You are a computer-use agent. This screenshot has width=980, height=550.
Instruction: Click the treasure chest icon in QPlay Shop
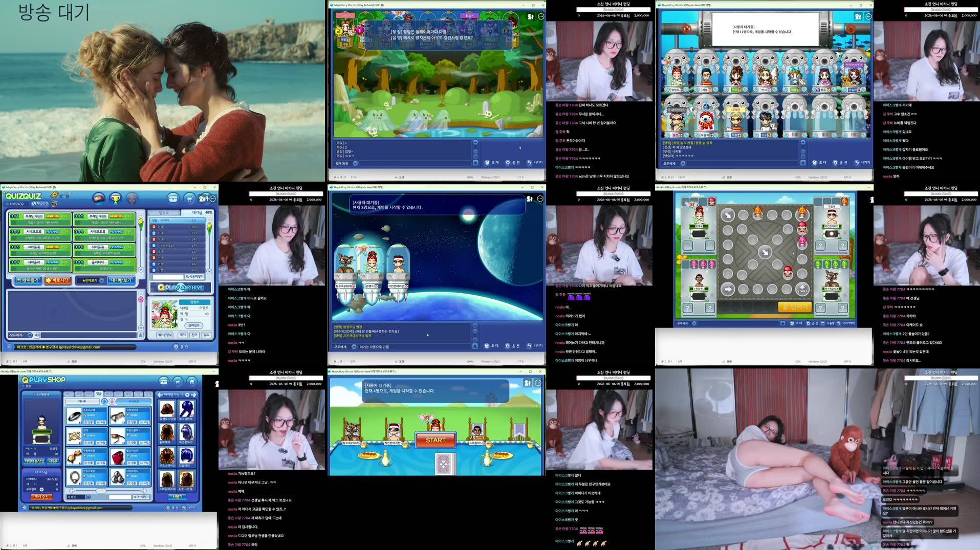(x=163, y=381)
